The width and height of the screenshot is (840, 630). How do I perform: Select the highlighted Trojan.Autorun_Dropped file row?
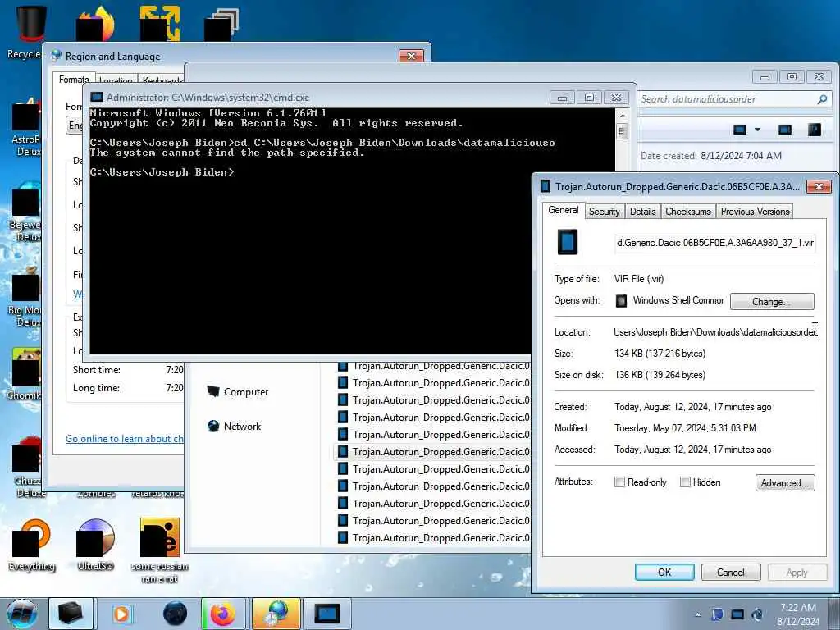click(x=433, y=452)
